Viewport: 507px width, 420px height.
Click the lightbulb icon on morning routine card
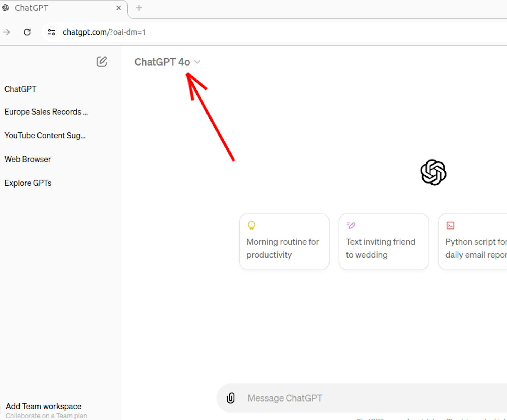pyautogui.click(x=251, y=225)
